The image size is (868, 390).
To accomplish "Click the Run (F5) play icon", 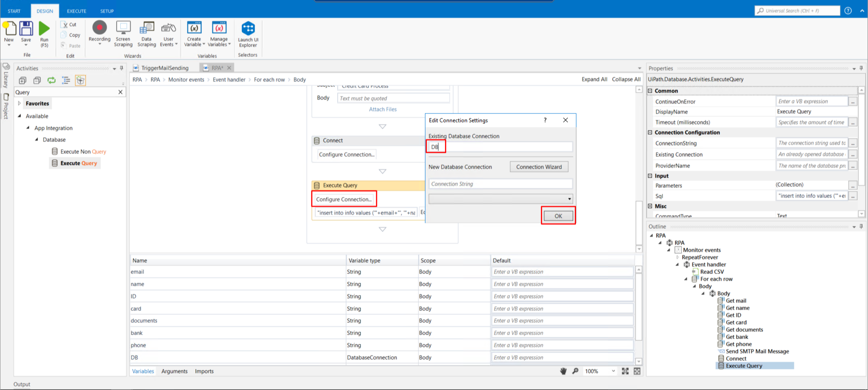I will (44, 29).
